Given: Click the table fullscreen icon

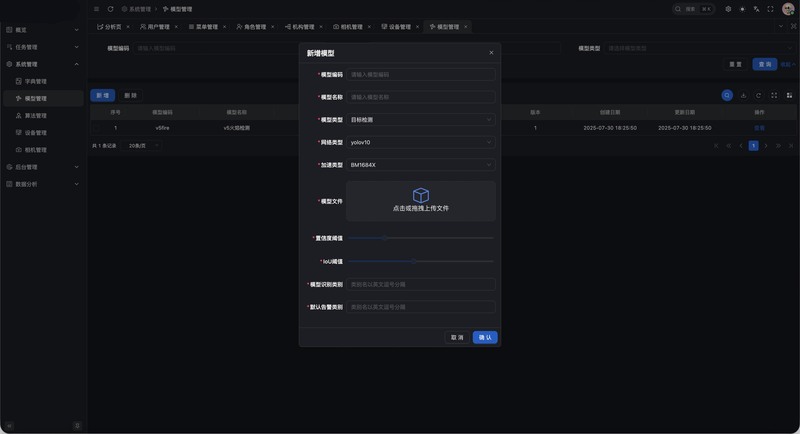Looking at the screenshot, I should [x=774, y=95].
